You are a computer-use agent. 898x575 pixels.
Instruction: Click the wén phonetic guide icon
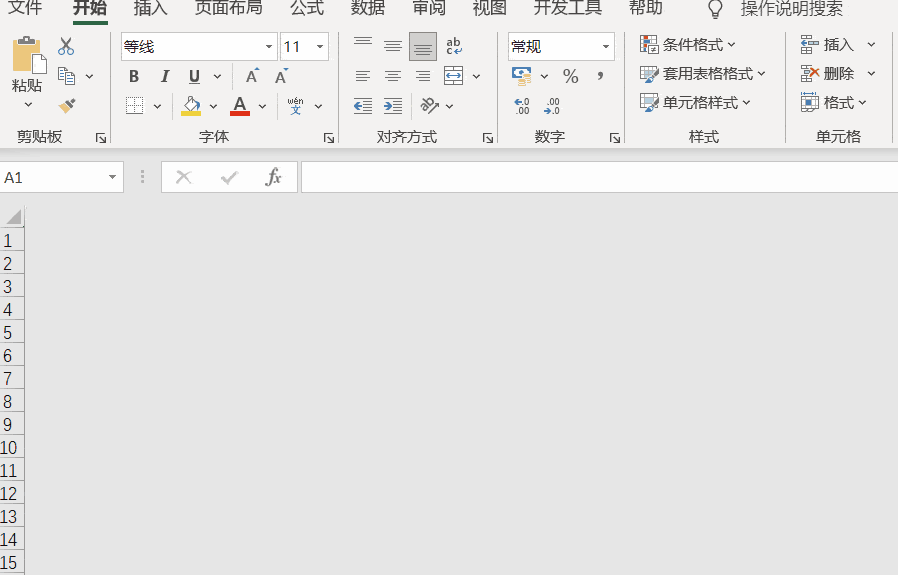(x=296, y=105)
